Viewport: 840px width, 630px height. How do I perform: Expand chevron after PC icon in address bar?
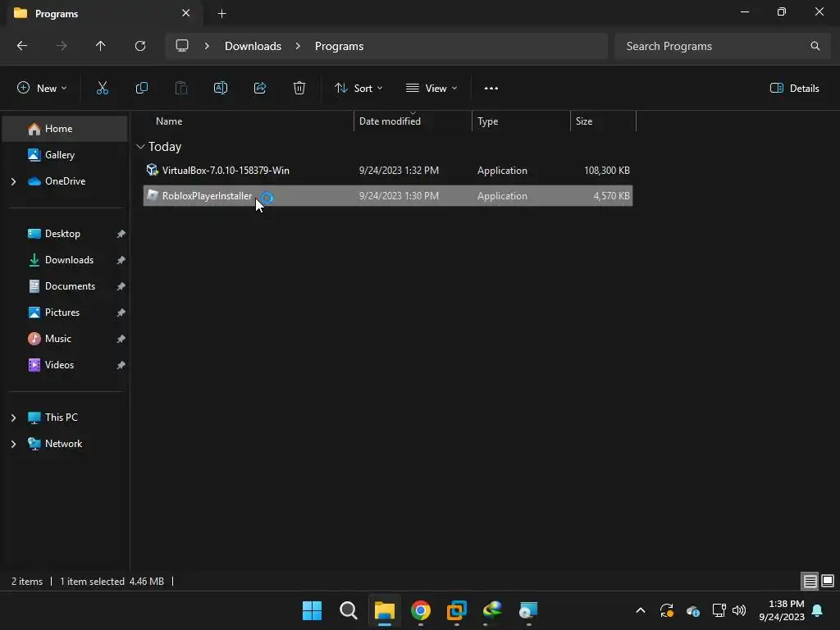207,46
